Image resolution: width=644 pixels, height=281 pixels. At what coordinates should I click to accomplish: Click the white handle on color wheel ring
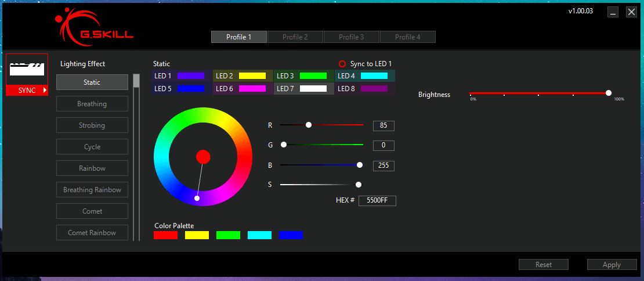(197, 198)
